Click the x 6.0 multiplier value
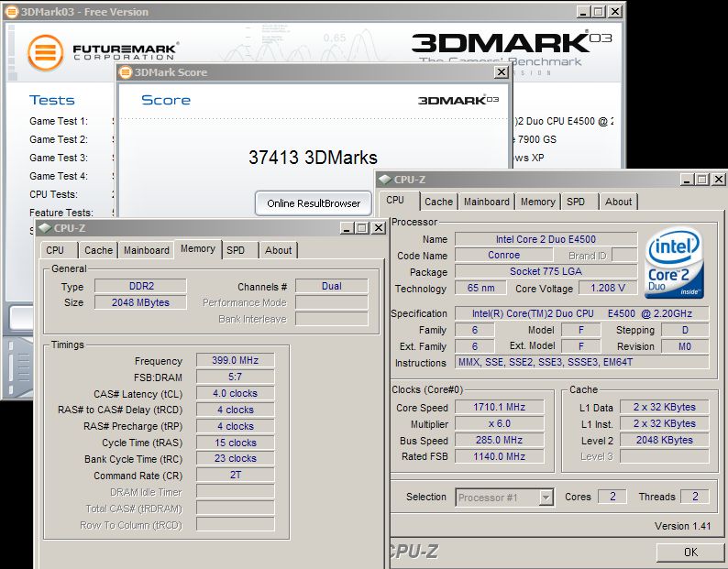The height and width of the screenshot is (569, 728). [499, 423]
